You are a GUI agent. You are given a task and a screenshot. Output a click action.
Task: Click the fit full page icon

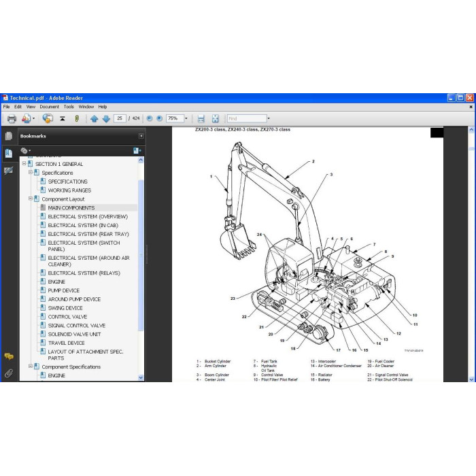[216, 119]
